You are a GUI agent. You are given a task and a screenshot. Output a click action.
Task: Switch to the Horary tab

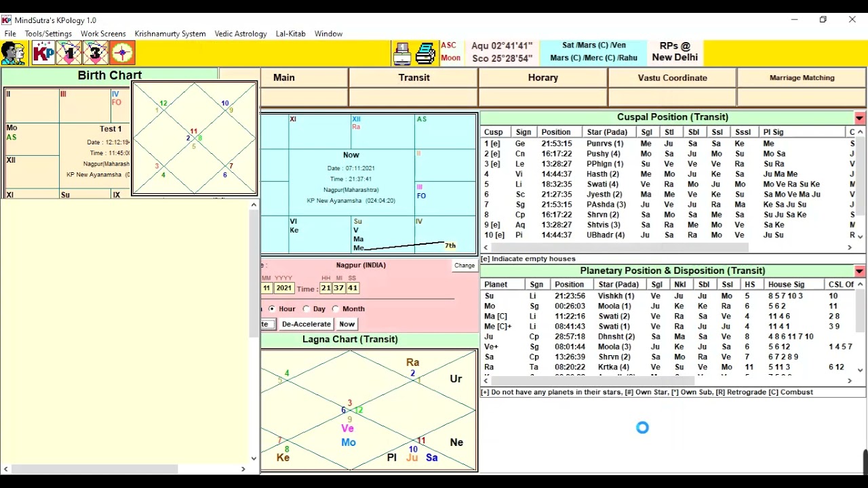[542, 78]
